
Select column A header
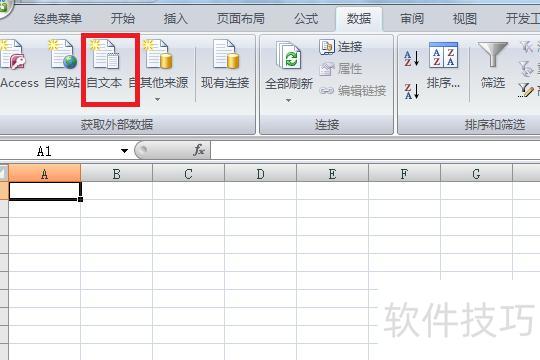(44, 173)
